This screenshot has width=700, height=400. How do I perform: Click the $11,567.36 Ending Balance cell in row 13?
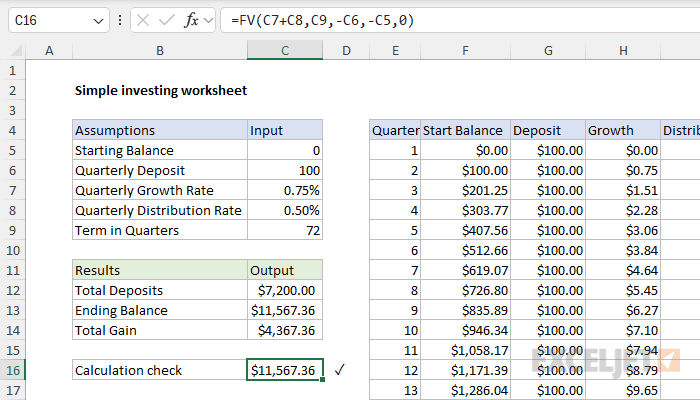[285, 310]
